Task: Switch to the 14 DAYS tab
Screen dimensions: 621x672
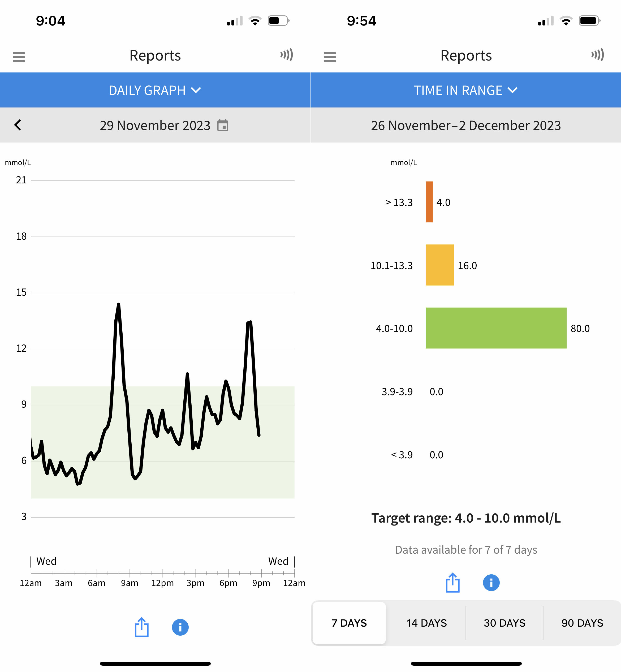Action: pyautogui.click(x=426, y=623)
